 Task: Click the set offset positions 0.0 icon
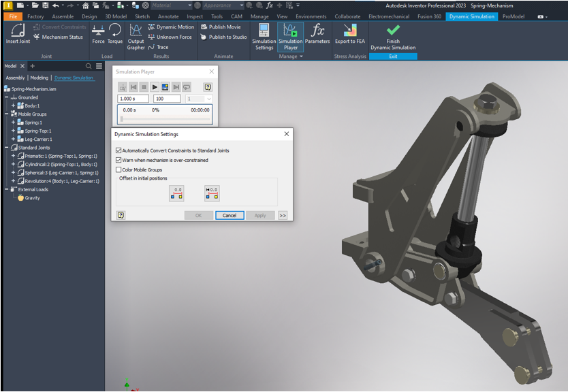(x=176, y=193)
